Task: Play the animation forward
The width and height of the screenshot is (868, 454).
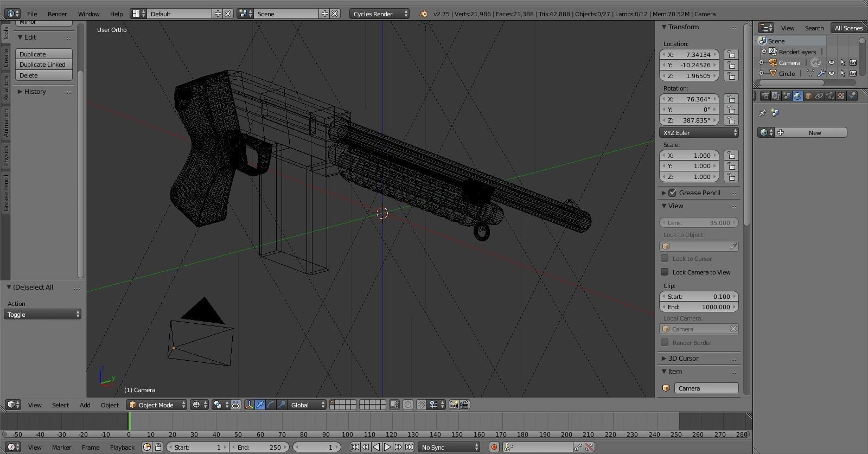Action: coord(387,447)
